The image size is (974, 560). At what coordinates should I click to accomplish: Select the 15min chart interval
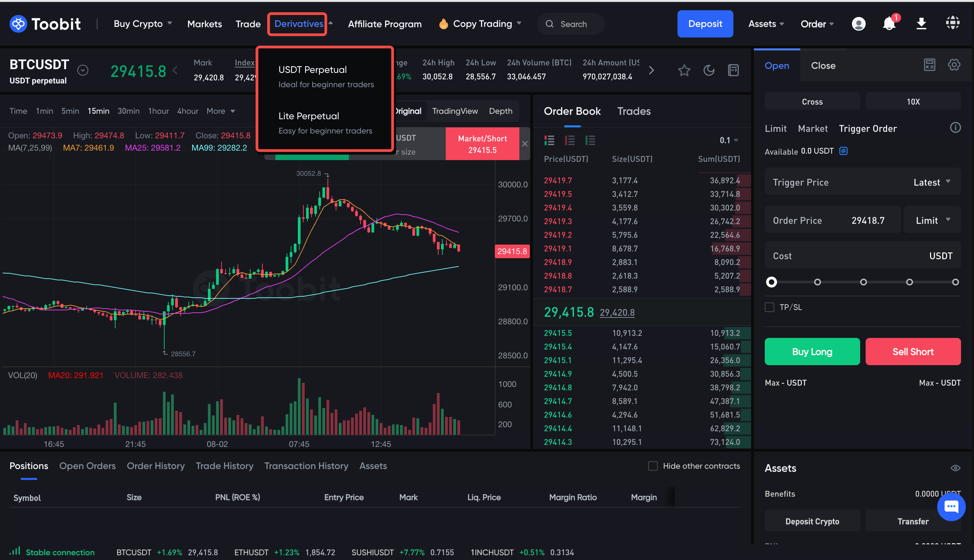98,111
